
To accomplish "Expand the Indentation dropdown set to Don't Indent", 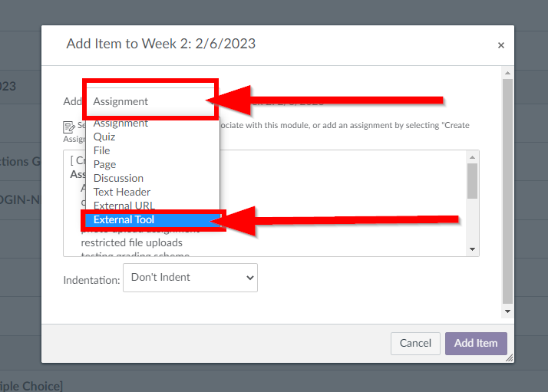I will tap(190, 278).
